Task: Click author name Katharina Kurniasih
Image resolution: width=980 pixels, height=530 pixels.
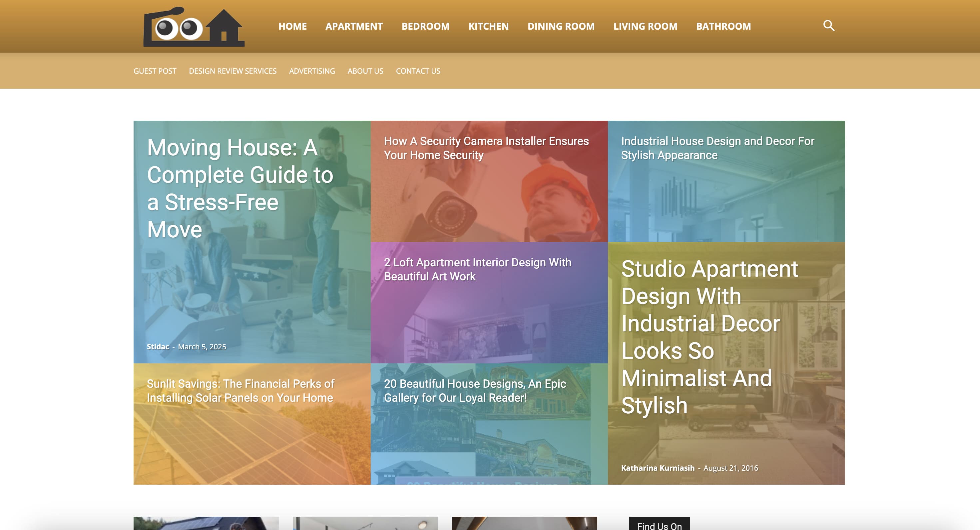Action: tap(658, 468)
